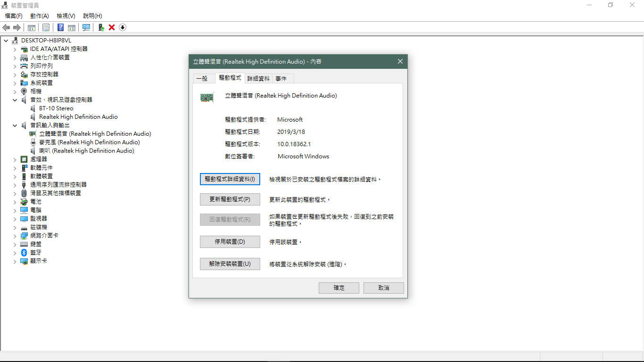Expand the 磁碟機 node
The height and width of the screenshot is (362, 644).
[x=15, y=227]
